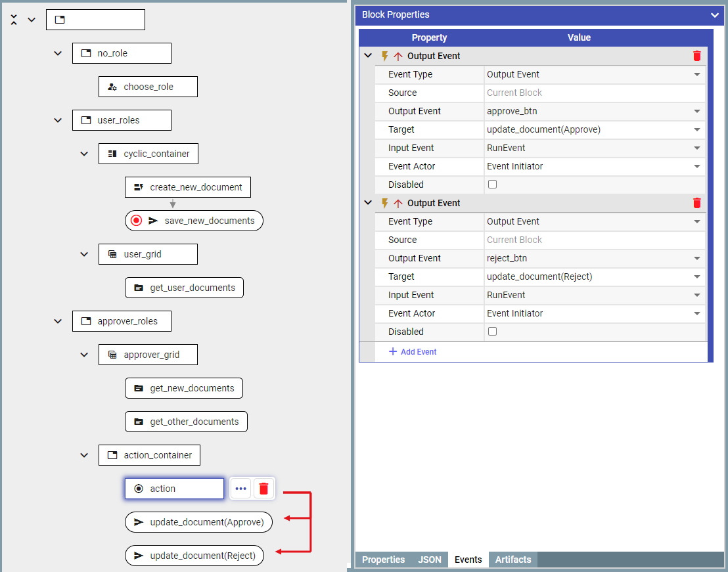This screenshot has width=728, height=572.
Task: Toggle Disabled checkbox for approve_btn event
Action: point(493,185)
